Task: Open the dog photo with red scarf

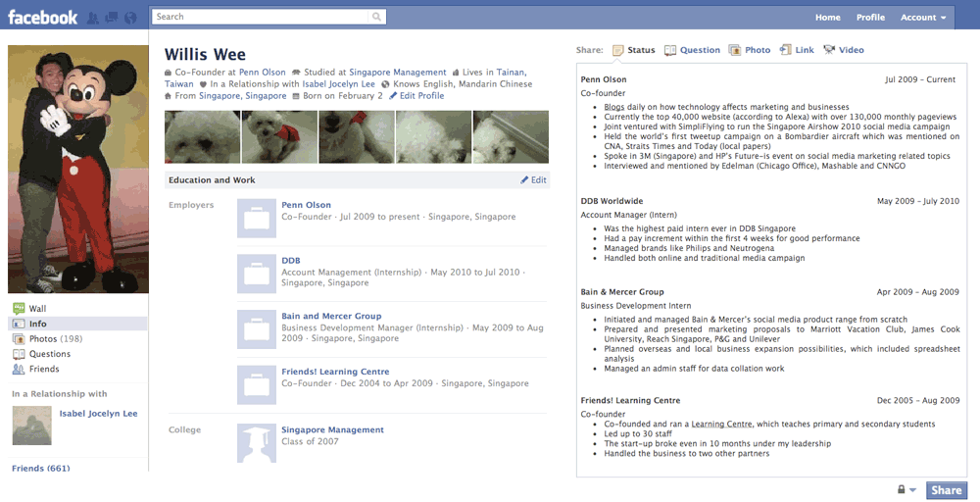Action: tap(279, 137)
